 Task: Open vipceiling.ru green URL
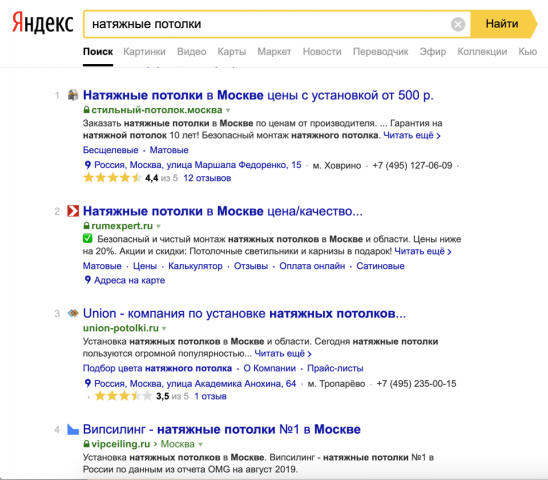(121, 444)
